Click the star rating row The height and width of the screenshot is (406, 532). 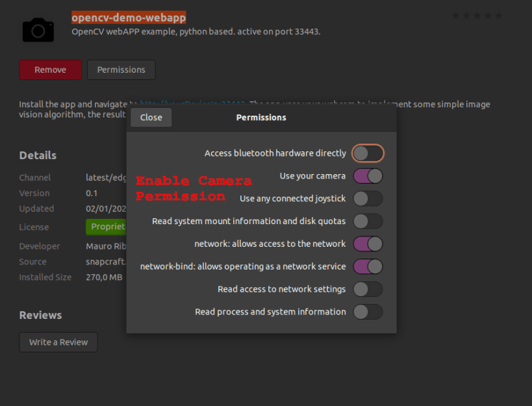[x=477, y=16]
